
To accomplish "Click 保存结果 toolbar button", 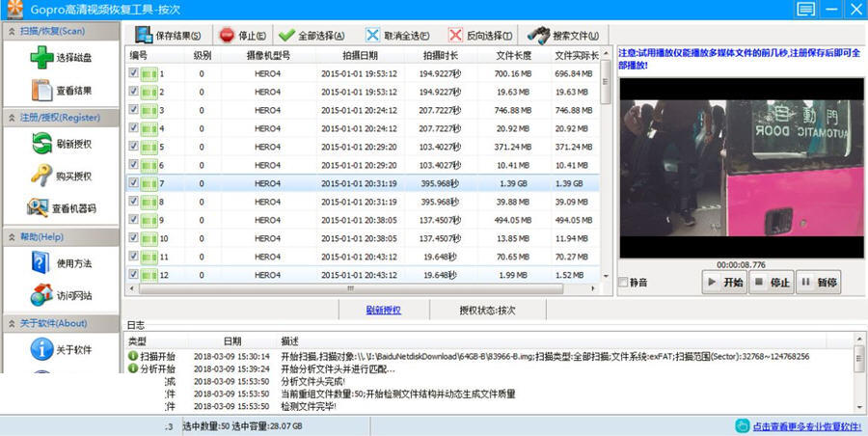I will [168, 36].
